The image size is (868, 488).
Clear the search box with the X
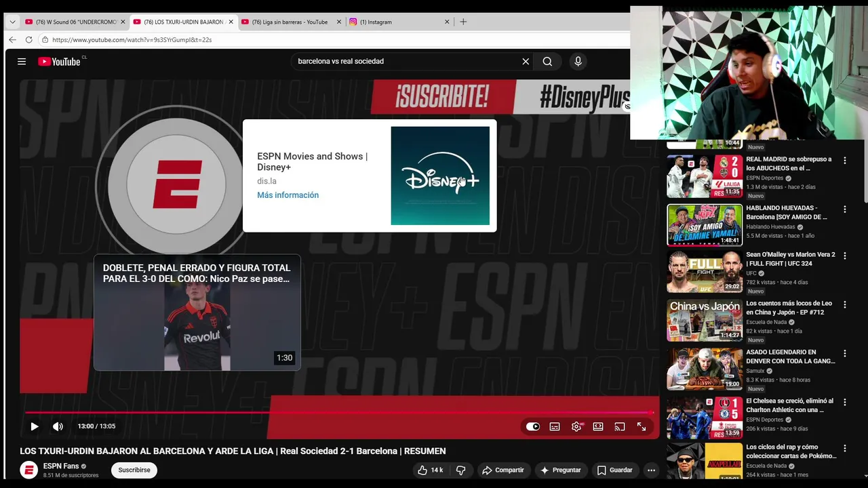click(x=526, y=62)
